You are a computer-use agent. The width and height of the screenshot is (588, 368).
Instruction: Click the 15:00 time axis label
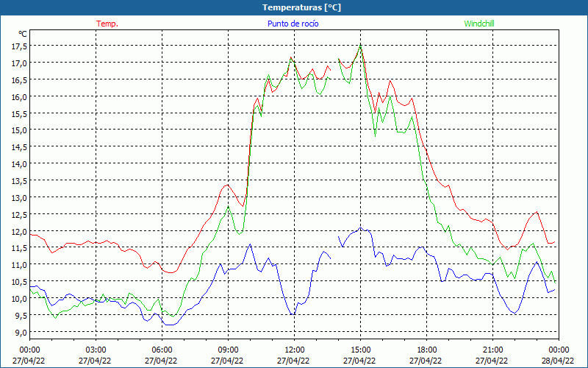pos(360,350)
